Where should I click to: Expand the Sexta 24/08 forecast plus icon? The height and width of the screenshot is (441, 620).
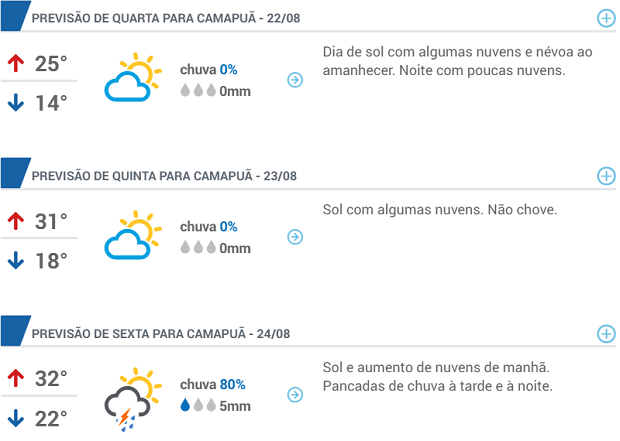[605, 334]
